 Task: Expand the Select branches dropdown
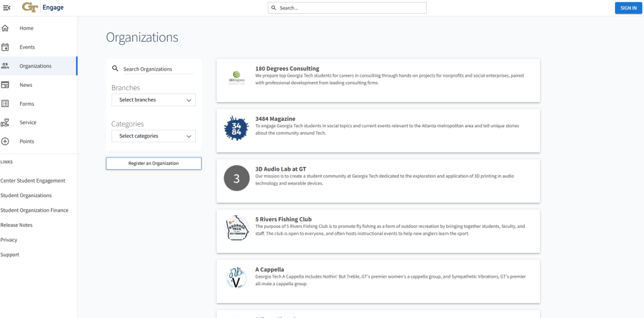[154, 99]
